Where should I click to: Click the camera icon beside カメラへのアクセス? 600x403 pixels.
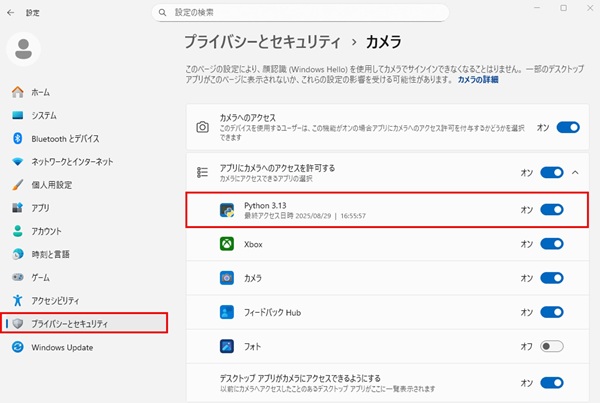coord(202,127)
